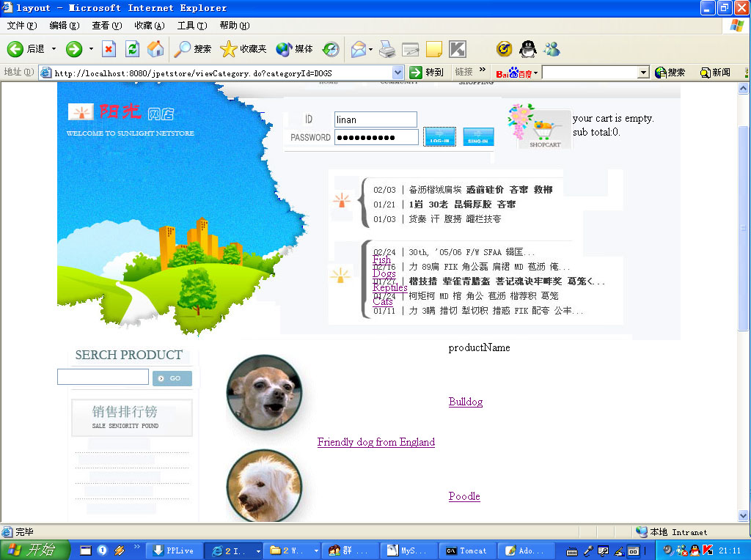Click the Edit page toolbar icon

point(411,49)
